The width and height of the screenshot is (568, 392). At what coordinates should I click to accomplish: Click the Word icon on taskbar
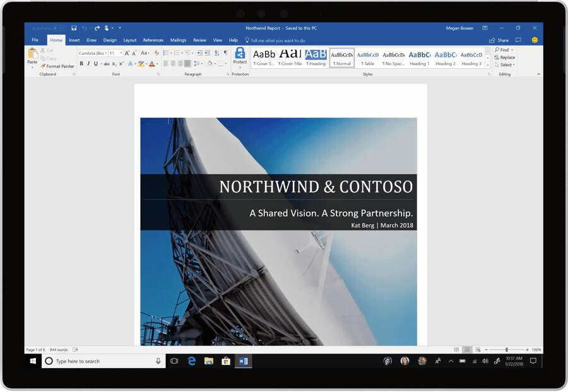tap(243, 361)
